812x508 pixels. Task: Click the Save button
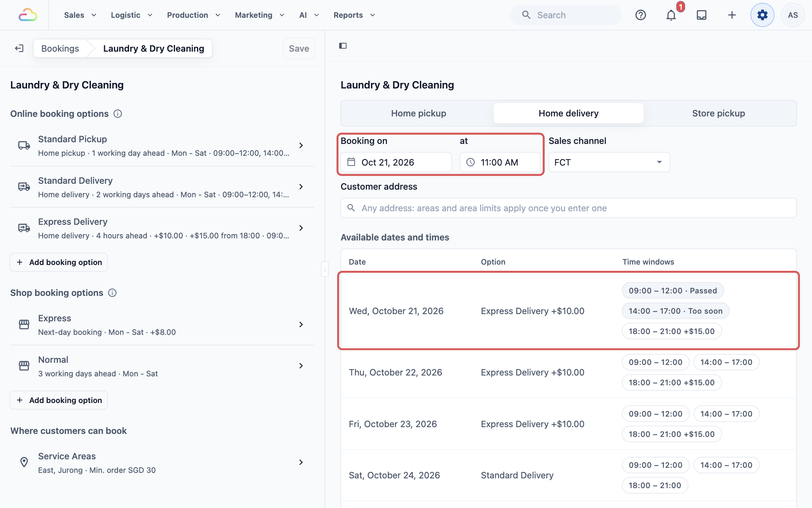point(299,49)
